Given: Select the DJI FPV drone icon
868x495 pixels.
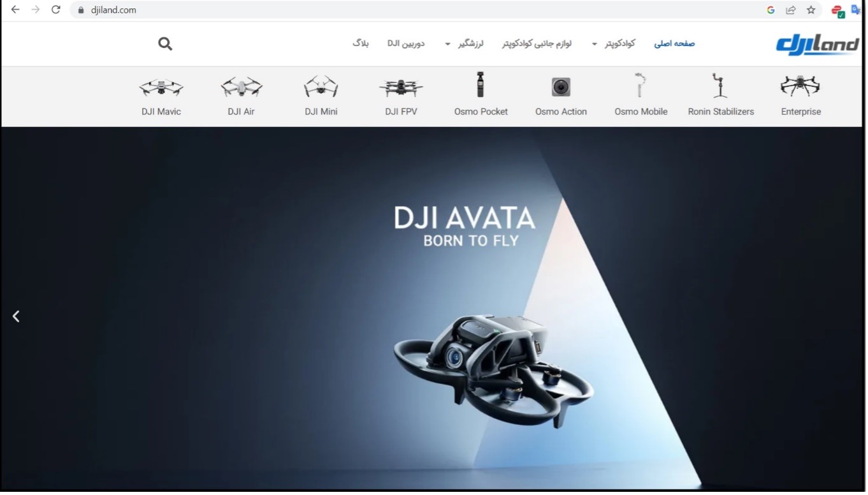Looking at the screenshot, I should pos(401,87).
